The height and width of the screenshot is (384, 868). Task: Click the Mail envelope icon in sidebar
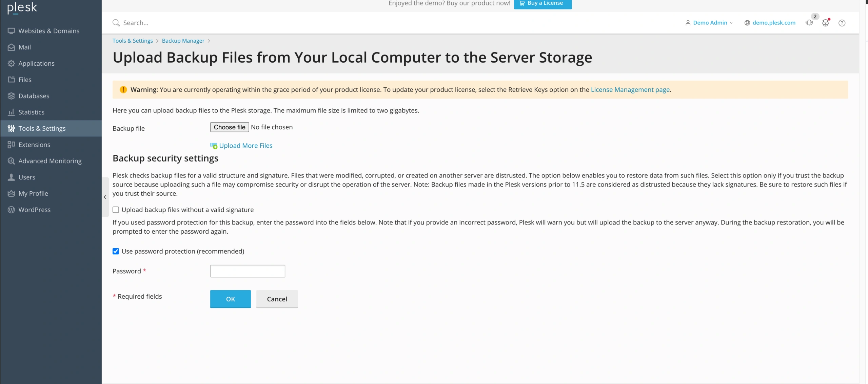pos(11,47)
